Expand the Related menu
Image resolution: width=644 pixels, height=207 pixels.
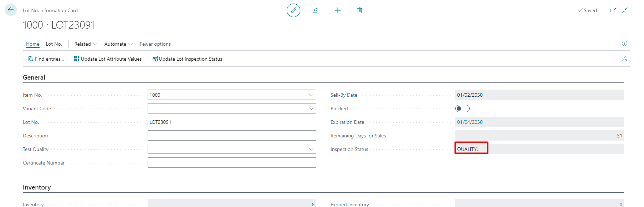86,44
